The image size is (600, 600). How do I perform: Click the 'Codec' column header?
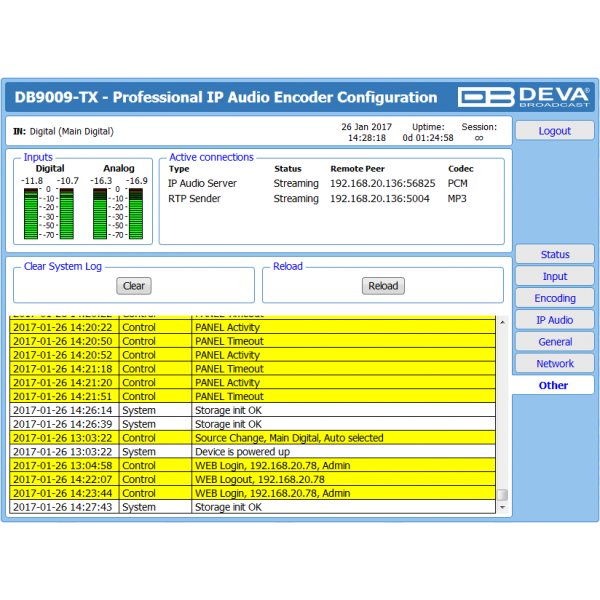click(461, 169)
